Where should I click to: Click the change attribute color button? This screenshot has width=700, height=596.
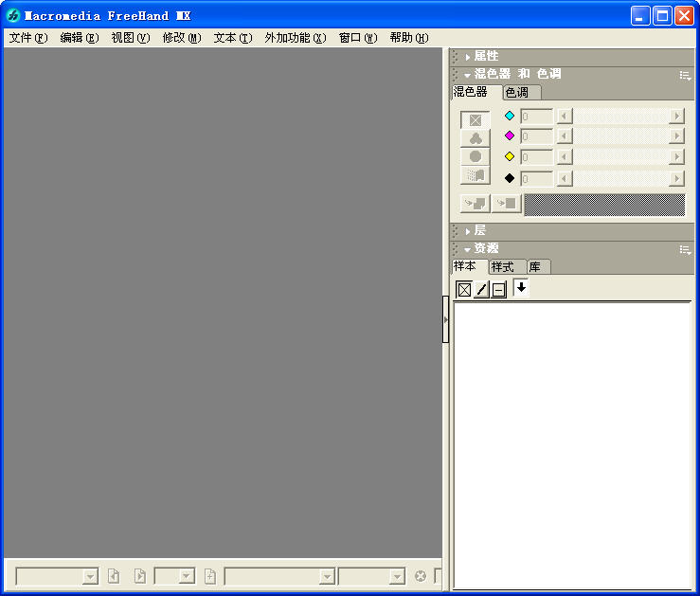[506, 204]
